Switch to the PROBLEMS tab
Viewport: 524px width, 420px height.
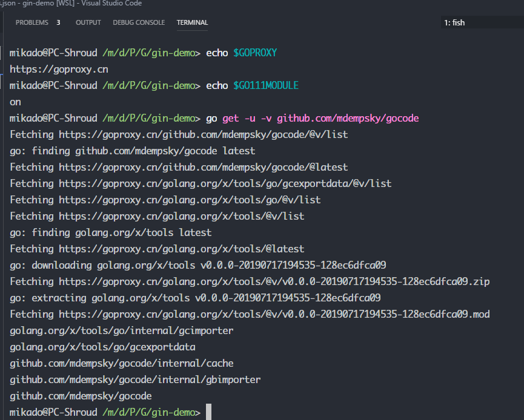coord(31,22)
